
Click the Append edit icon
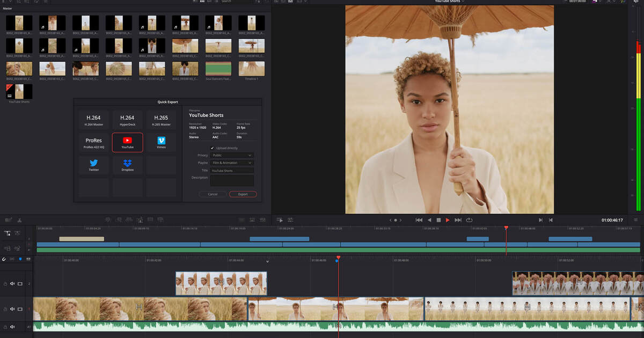pos(119,220)
